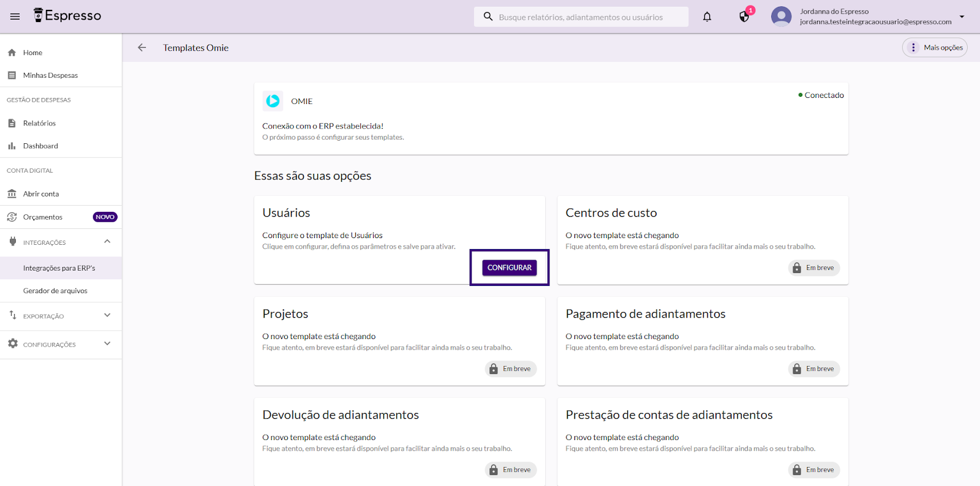Click the Integrações plug icon
The width and height of the screenshot is (980, 486).
pyautogui.click(x=13, y=241)
